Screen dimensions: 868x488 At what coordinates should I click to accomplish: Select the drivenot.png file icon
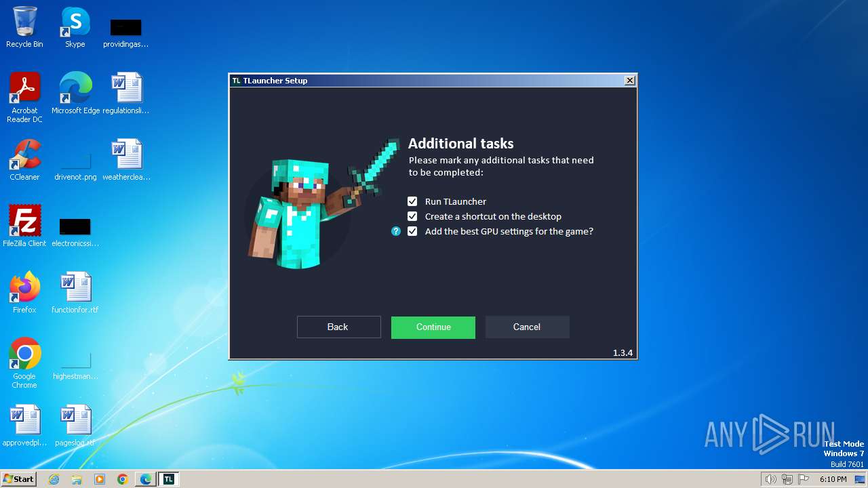(x=75, y=166)
